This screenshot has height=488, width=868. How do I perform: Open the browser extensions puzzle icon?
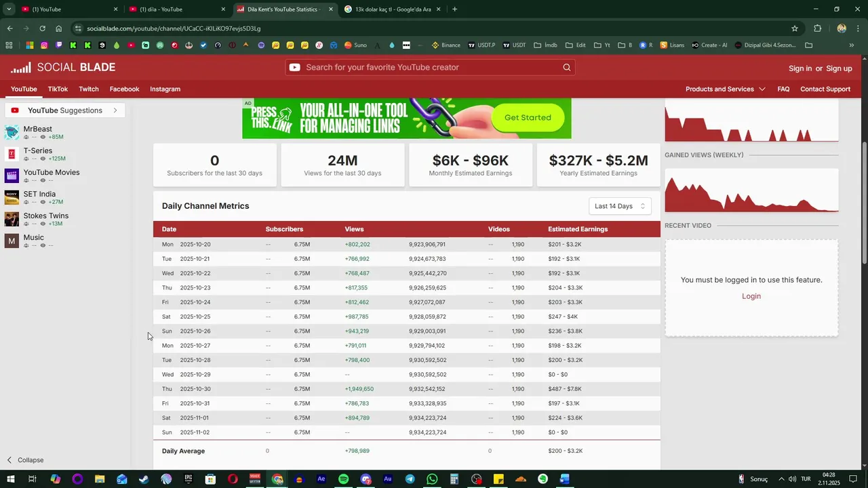tap(817, 28)
